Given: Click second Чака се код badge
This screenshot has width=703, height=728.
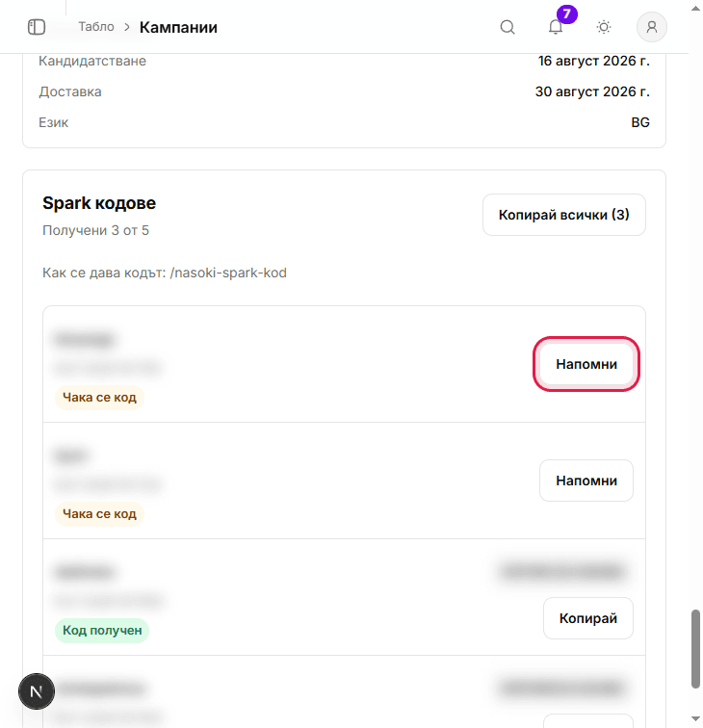Looking at the screenshot, I should [x=99, y=514].
